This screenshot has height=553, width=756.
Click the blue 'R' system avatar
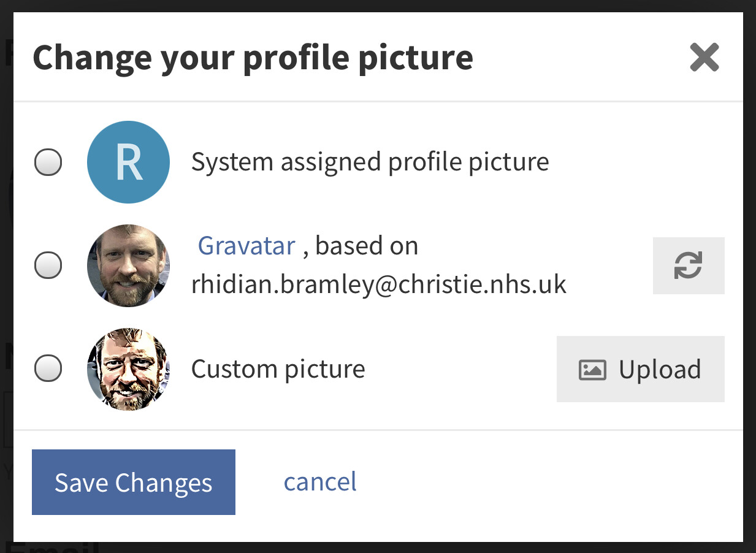pos(128,162)
